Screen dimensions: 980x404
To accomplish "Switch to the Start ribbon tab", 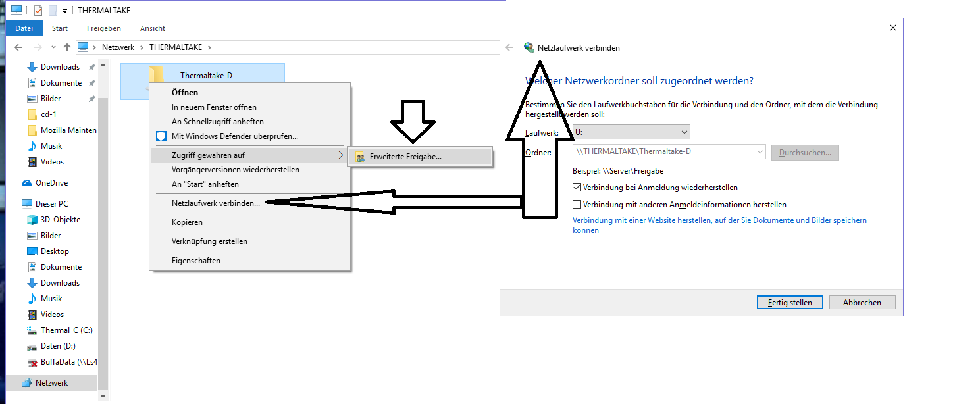I will pos(60,28).
